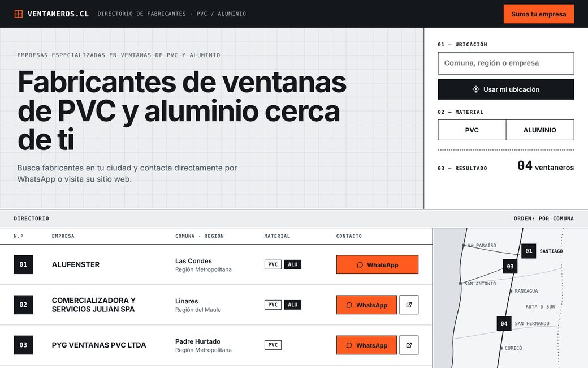Click the PVC tag in PYG Ventanas row
The image size is (588, 368).
coord(273,345)
